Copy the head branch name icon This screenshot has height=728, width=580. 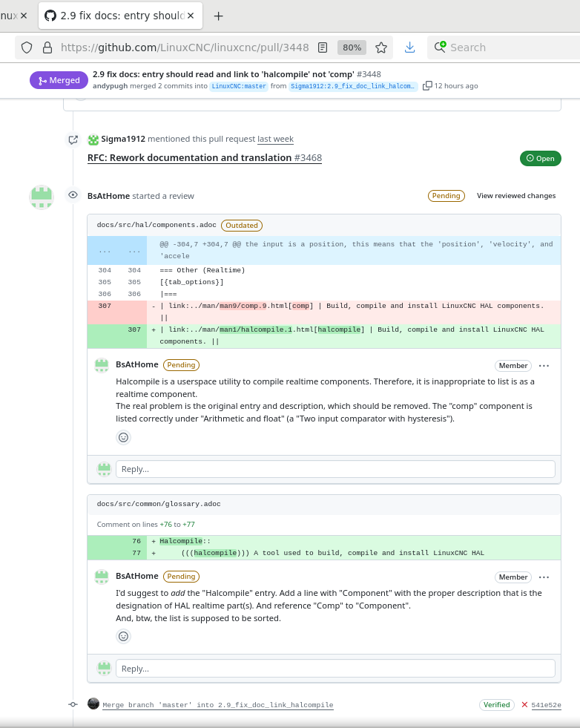427,86
